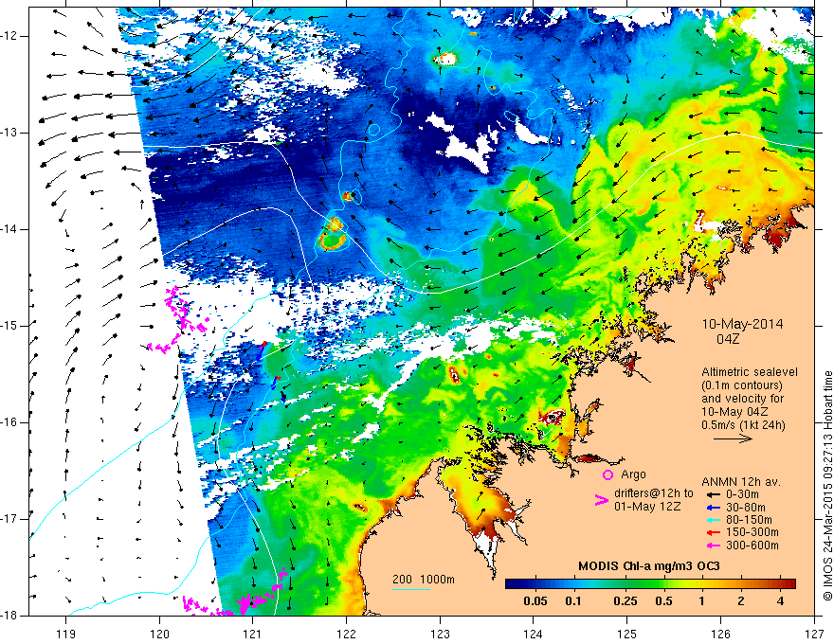This screenshot has height=644, width=834.
Task: Click the color bar tick label 0.05
Action: click(535, 601)
